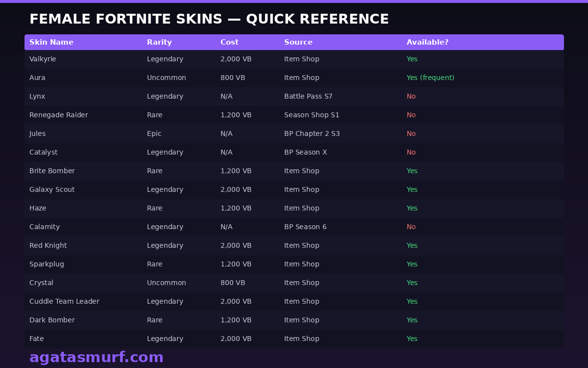
Task: Click the Cost column header
Action: click(x=229, y=42)
